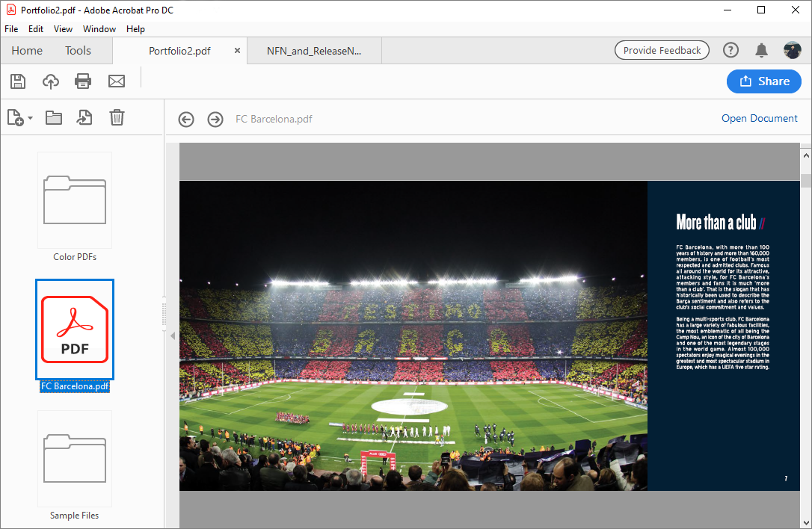The width and height of the screenshot is (812, 529).
Task: Email the portfolio as attachment
Action: click(116, 81)
